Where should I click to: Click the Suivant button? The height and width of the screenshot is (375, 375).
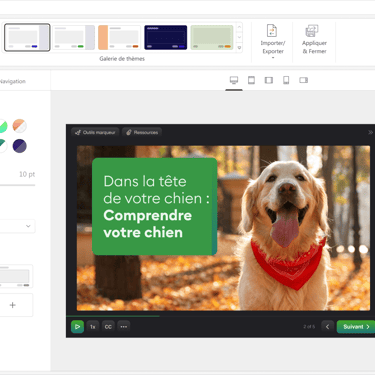click(356, 327)
